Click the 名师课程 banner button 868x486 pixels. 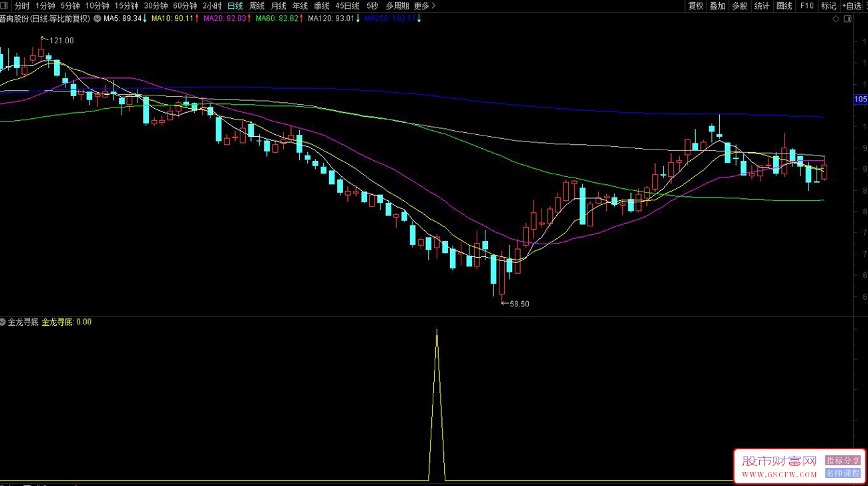click(843, 473)
